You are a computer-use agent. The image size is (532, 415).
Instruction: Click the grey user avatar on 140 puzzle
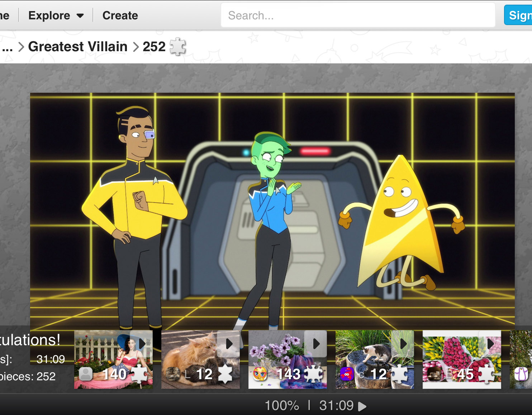coord(85,374)
